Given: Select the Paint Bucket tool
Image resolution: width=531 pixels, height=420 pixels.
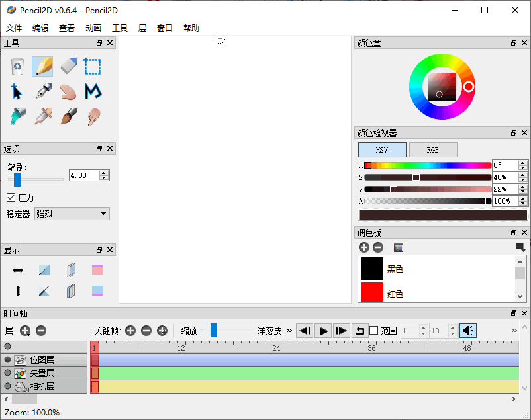Looking at the screenshot, I should tap(18, 116).
